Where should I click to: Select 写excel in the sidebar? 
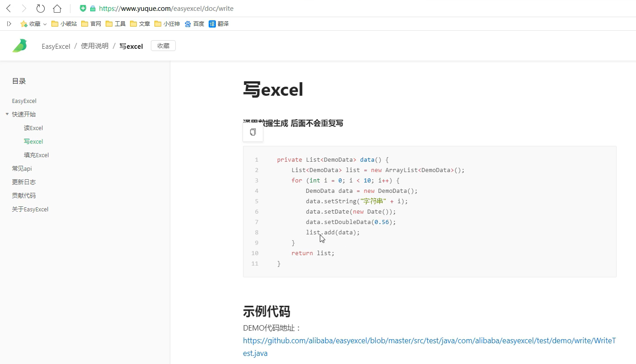point(33,141)
